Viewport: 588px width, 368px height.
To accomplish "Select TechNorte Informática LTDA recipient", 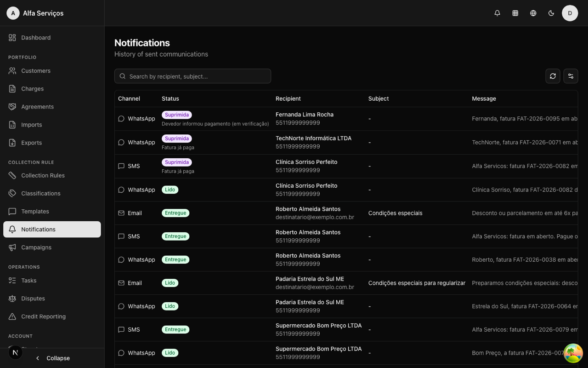I will click(313, 138).
